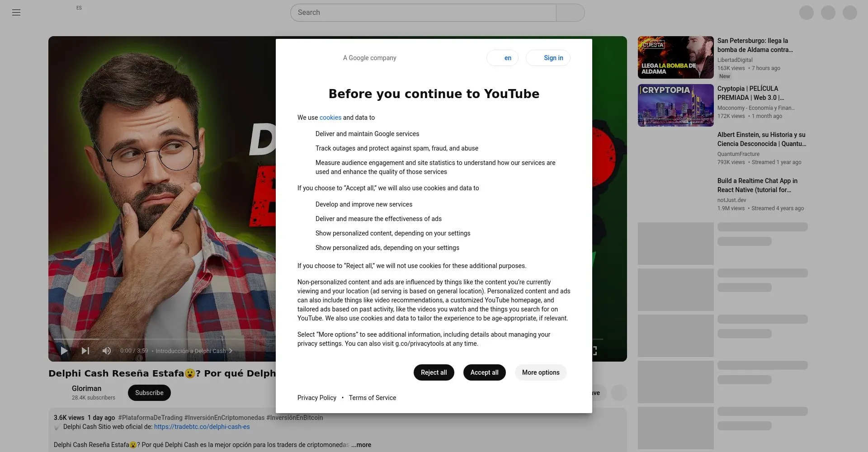The width and height of the screenshot is (868, 452).
Task: Open More options for cookies
Action: 541,372
